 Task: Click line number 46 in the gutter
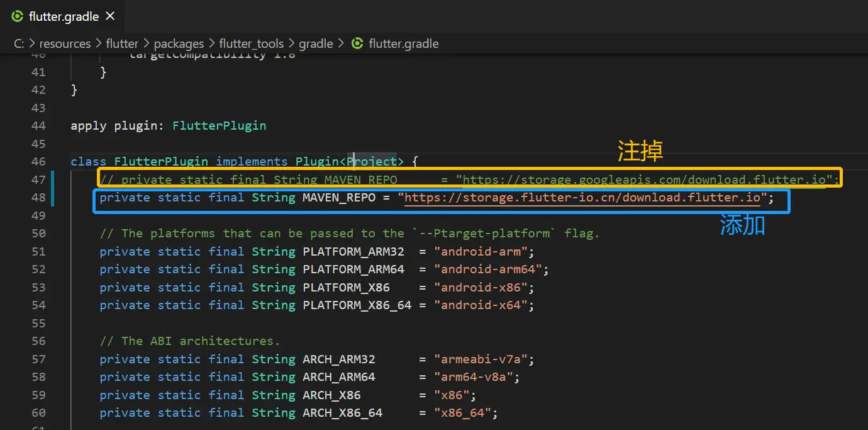click(38, 162)
